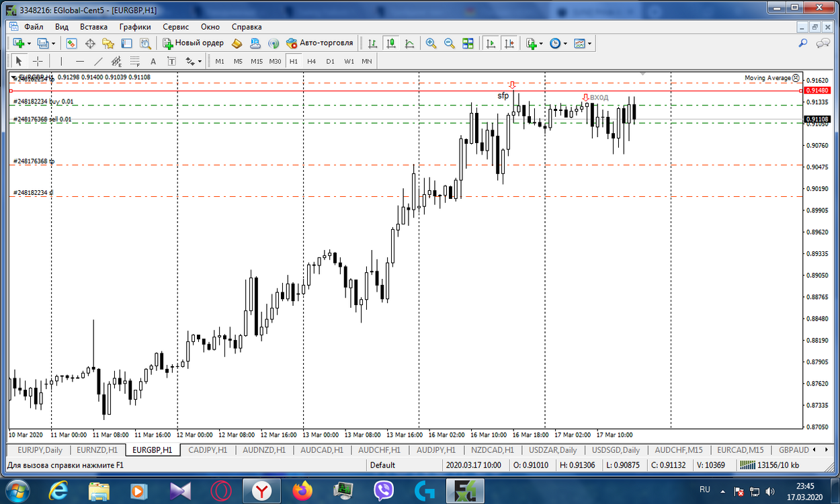Switch to M1 timeframe
840x504 pixels.
click(x=220, y=61)
